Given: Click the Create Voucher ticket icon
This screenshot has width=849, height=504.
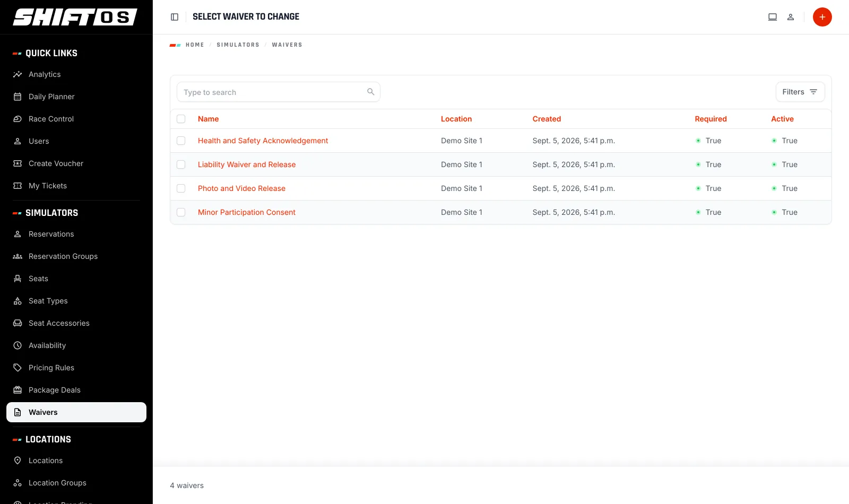Looking at the screenshot, I should 18,163.
